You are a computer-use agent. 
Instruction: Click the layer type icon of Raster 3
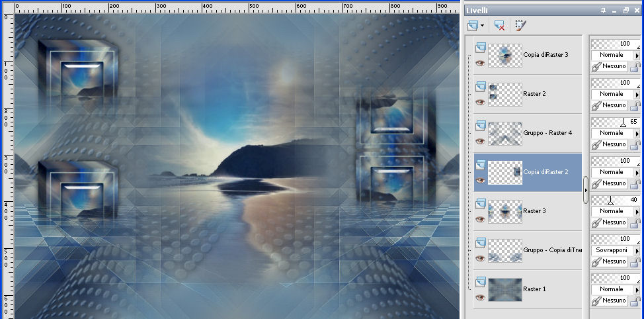(481, 204)
